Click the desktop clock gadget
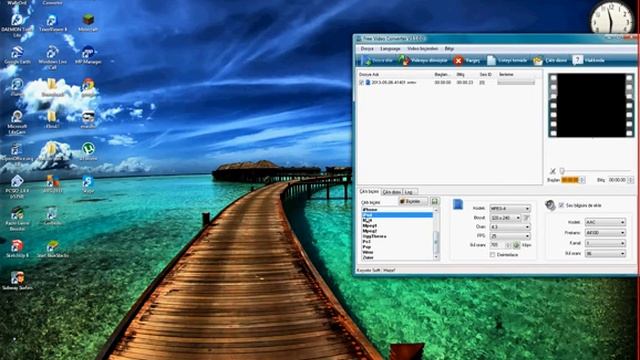The height and width of the screenshot is (360, 640). [611, 18]
